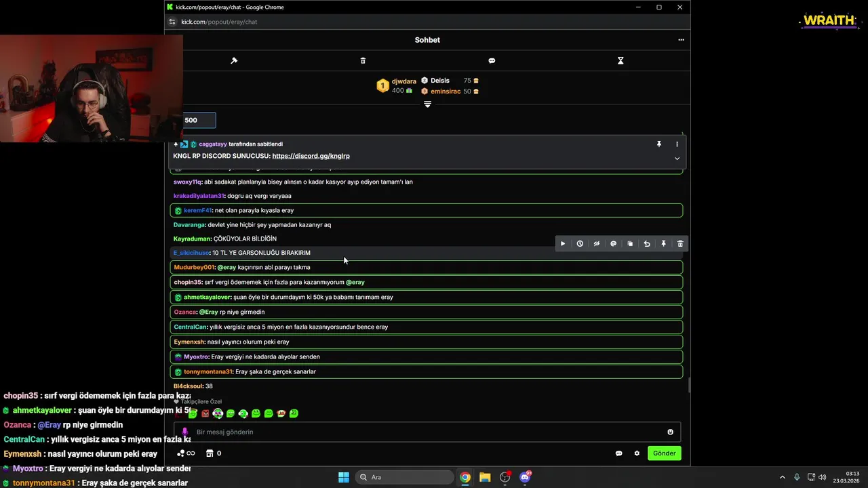Expand the gift leaderboard arrow
This screenshot has width=868, height=488.
tap(427, 104)
